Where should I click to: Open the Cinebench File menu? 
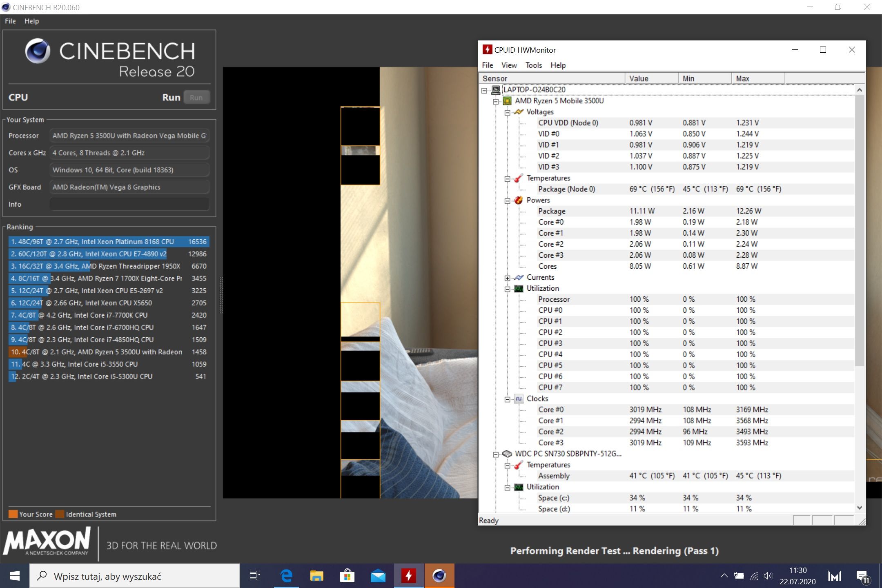(10, 21)
